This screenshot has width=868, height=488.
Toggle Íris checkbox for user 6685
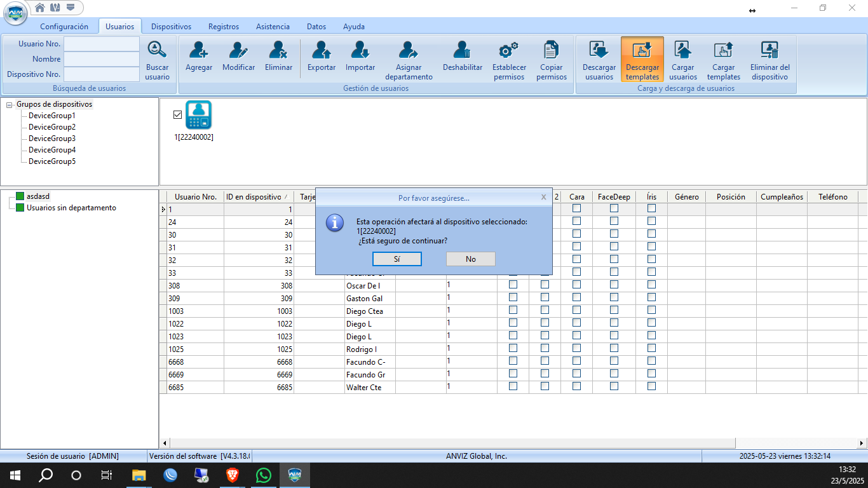point(651,386)
